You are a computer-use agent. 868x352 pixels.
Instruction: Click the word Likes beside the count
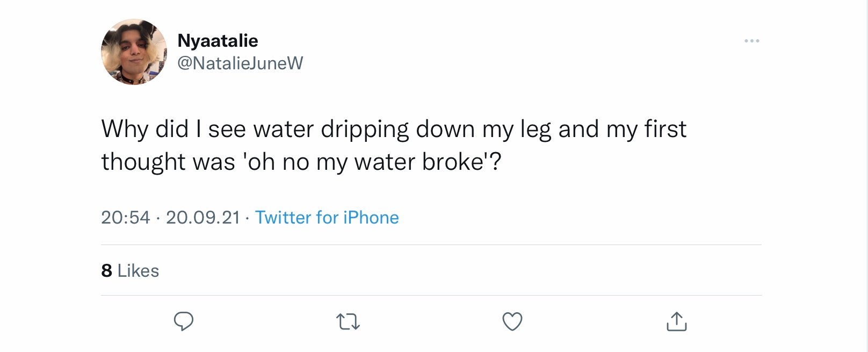point(138,270)
